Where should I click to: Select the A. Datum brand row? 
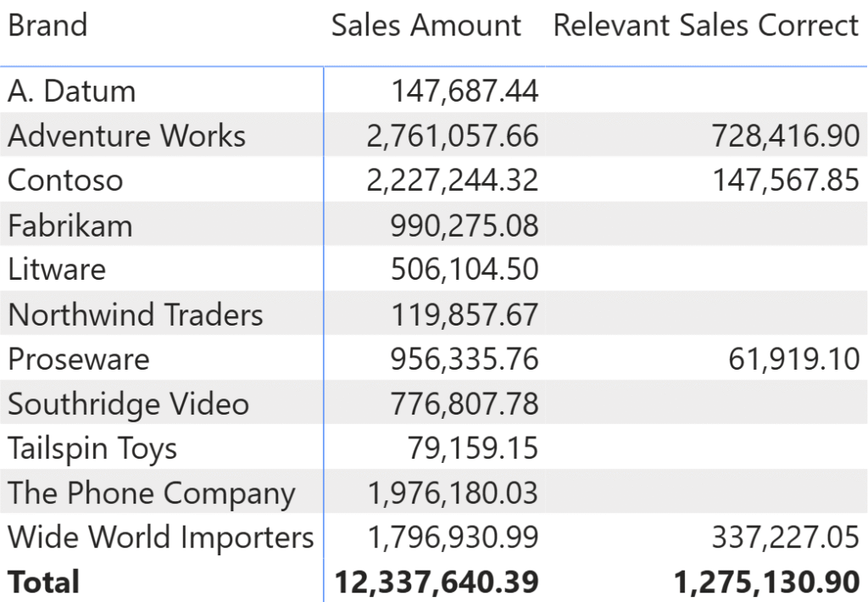[x=434, y=90]
